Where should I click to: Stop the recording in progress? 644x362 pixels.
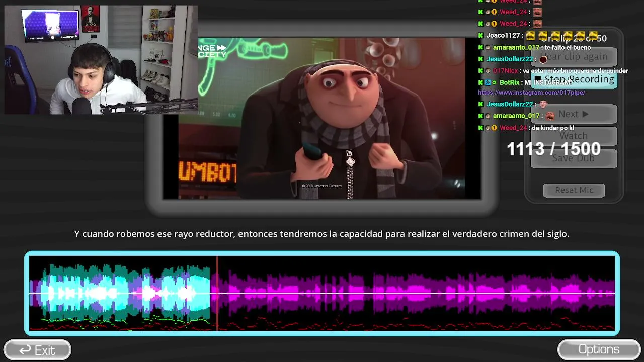point(574,80)
